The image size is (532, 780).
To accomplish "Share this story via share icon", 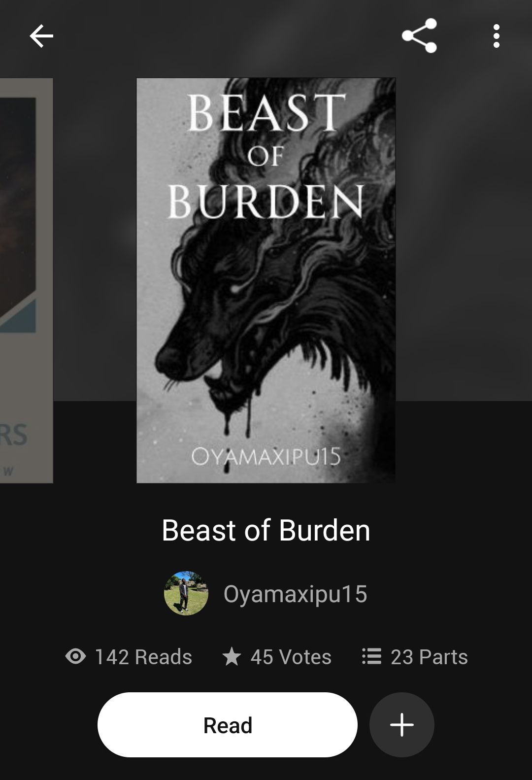I will (x=419, y=36).
